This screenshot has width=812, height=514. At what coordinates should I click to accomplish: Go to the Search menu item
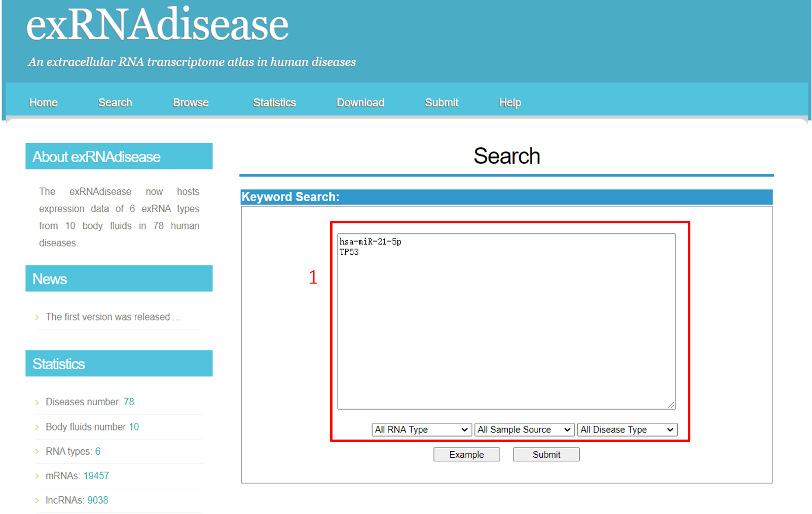pos(115,103)
